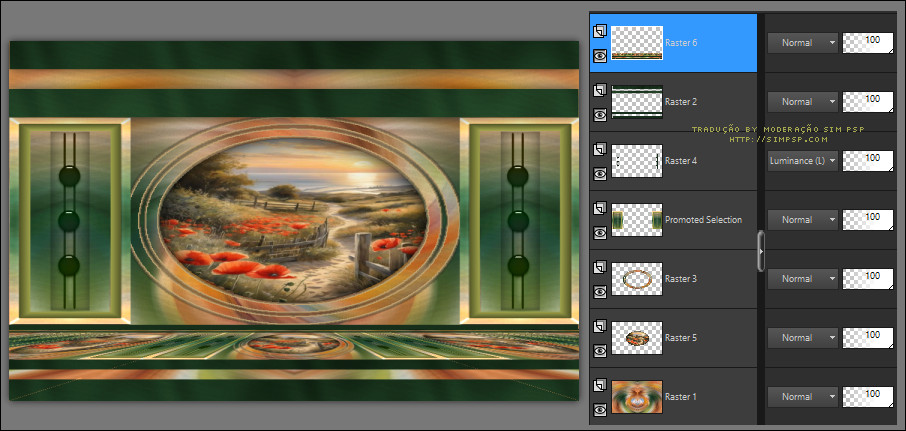Hide the Raster 1 background layer
This screenshot has width=906, height=431.
pyautogui.click(x=600, y=409)
